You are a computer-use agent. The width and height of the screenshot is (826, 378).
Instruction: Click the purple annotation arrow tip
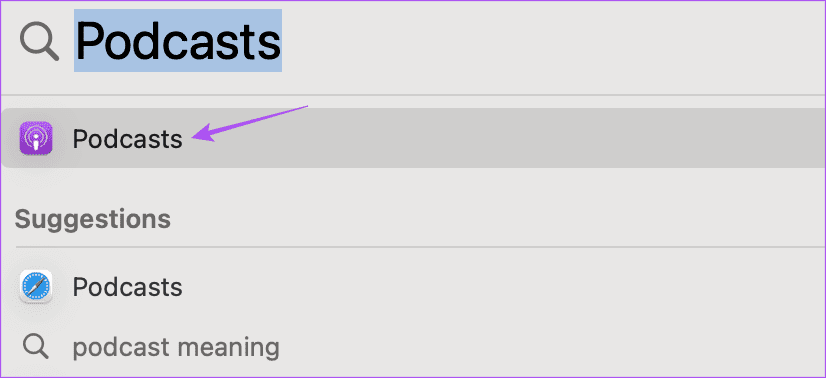(195, 137)
